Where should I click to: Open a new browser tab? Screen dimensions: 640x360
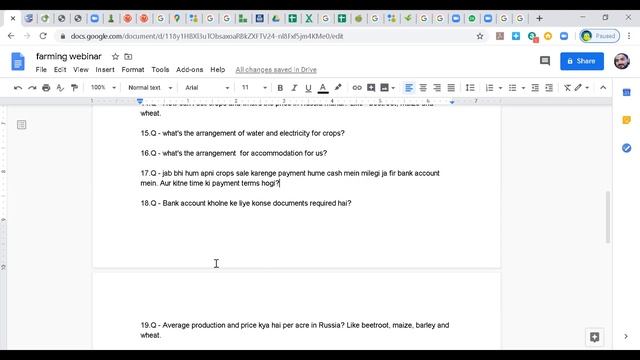539,18
